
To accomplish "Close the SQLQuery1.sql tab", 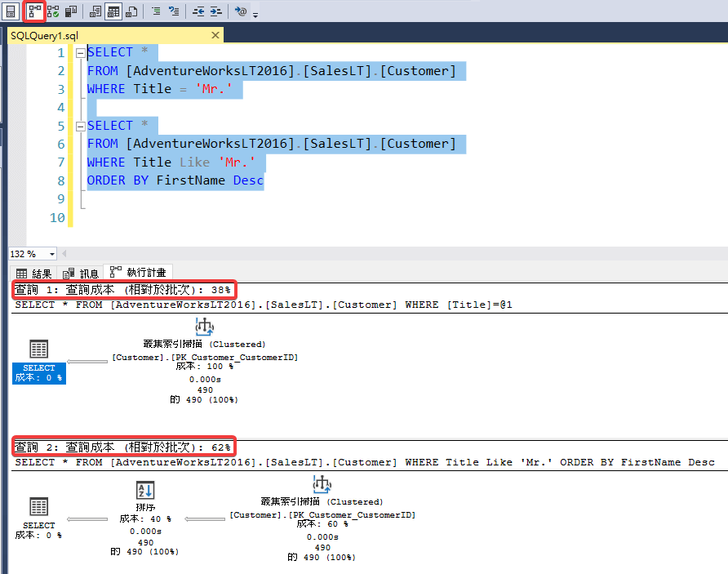I will pyautogui.click(x=216, y=36).
